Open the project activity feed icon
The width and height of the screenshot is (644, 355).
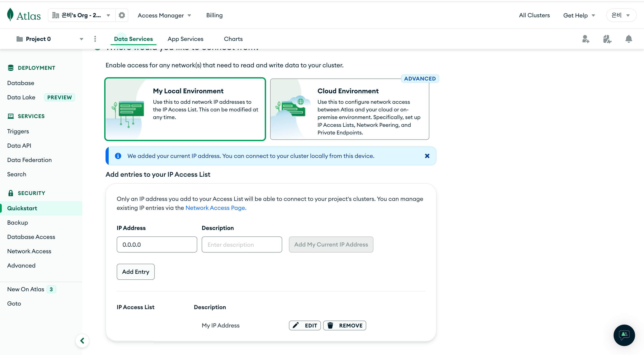click(607, 39)
